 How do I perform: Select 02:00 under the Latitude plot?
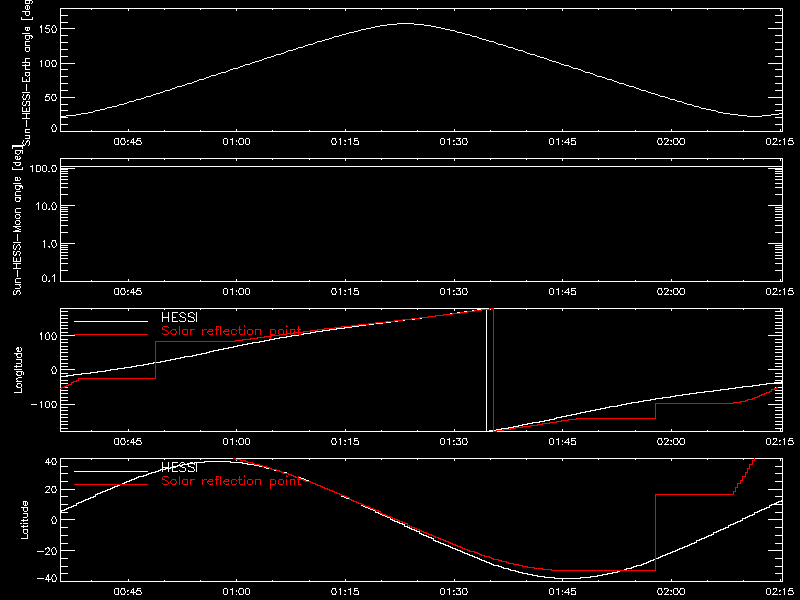(671, 591)
